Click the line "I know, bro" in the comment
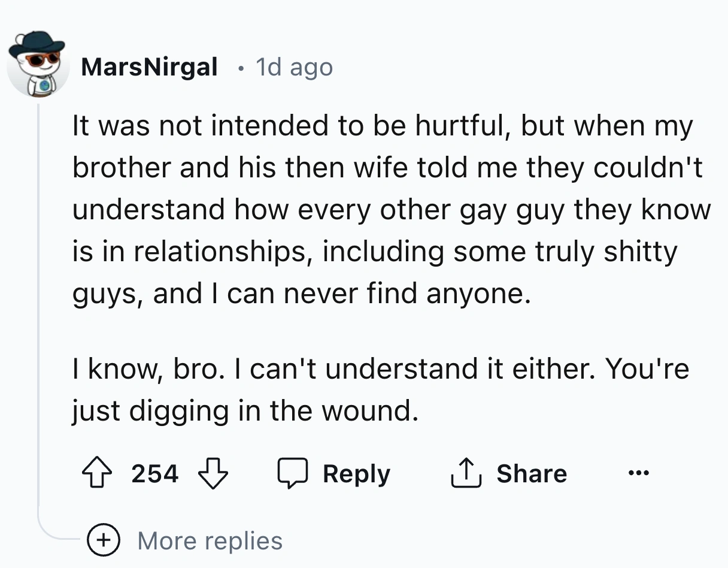Screen dimensions: 728x568 click(x=381, y=368)
